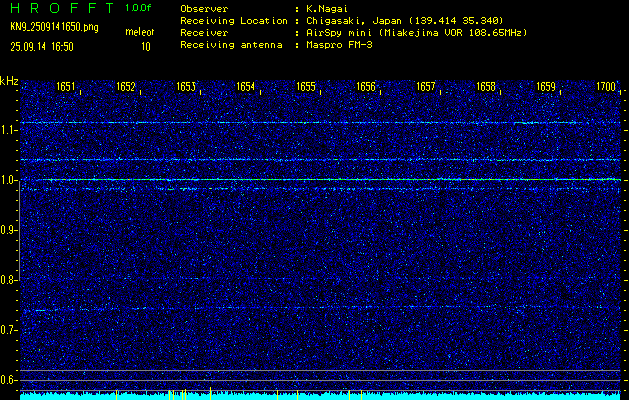Viewport: 629px width, 400px height.
Task: Click the faint signal line near 0.74 kHz
Action: (x=321, y=308)
